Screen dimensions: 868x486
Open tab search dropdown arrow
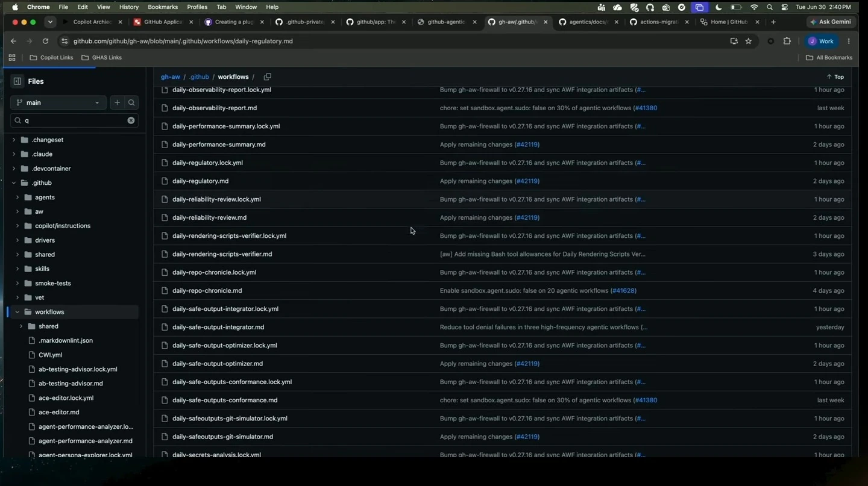click(50, 22)
